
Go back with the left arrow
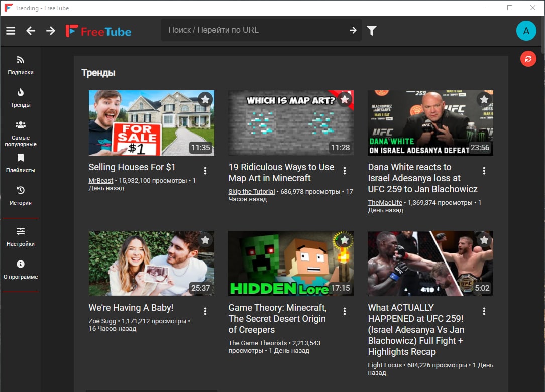pos(31,31)
